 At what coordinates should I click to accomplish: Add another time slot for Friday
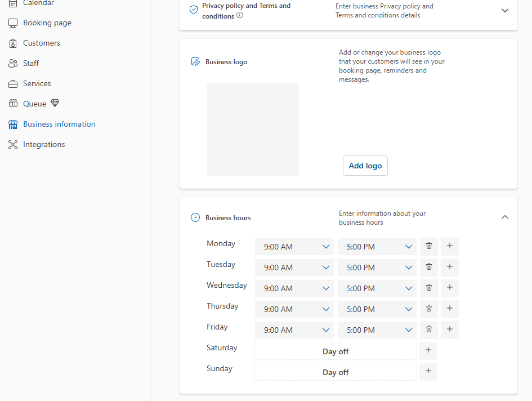(450, 329)
